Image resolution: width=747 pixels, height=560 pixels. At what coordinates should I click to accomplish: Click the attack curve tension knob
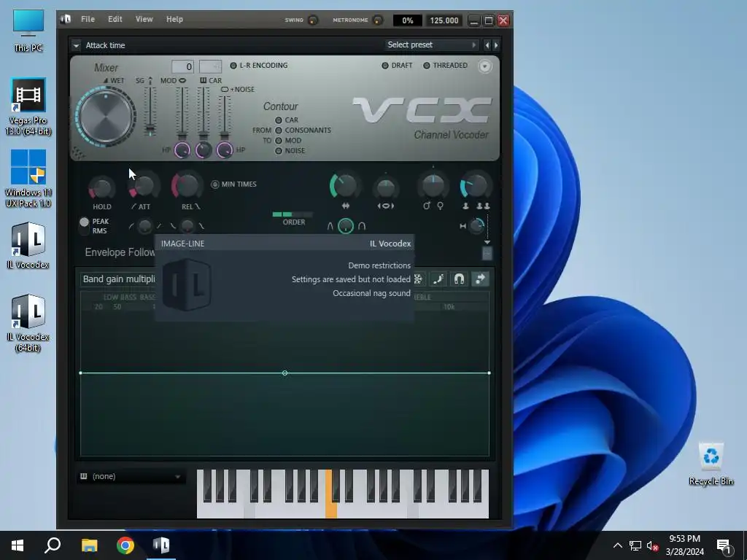point(144,226)
